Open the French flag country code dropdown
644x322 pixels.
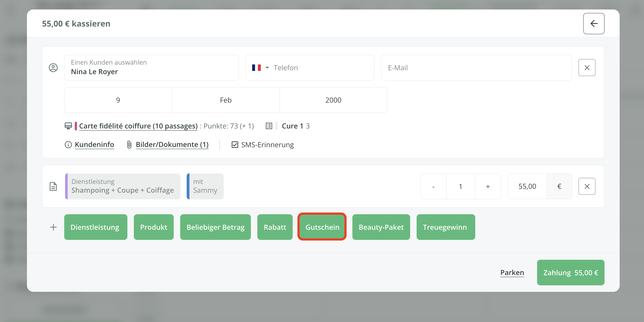pos(260,67)
